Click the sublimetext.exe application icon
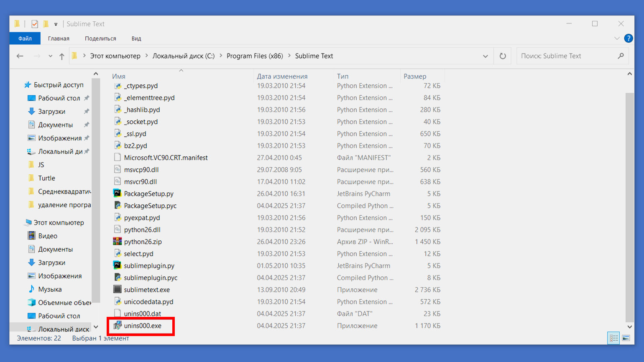 click(x=118, y=290)
